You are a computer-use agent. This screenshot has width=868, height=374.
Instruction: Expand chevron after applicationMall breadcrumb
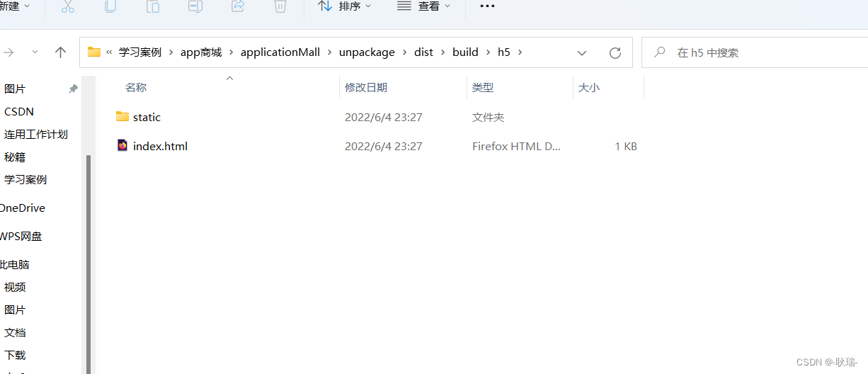point(330,52)
